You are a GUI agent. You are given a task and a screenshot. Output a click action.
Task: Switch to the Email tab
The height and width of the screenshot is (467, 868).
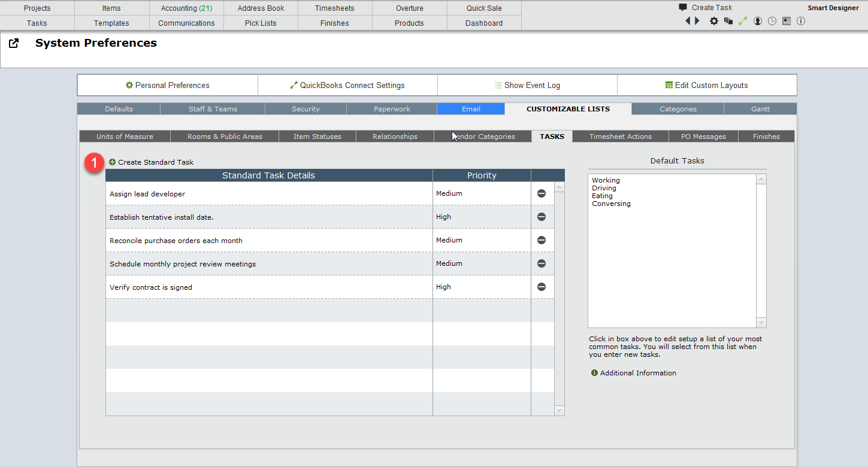click(471, 109)
